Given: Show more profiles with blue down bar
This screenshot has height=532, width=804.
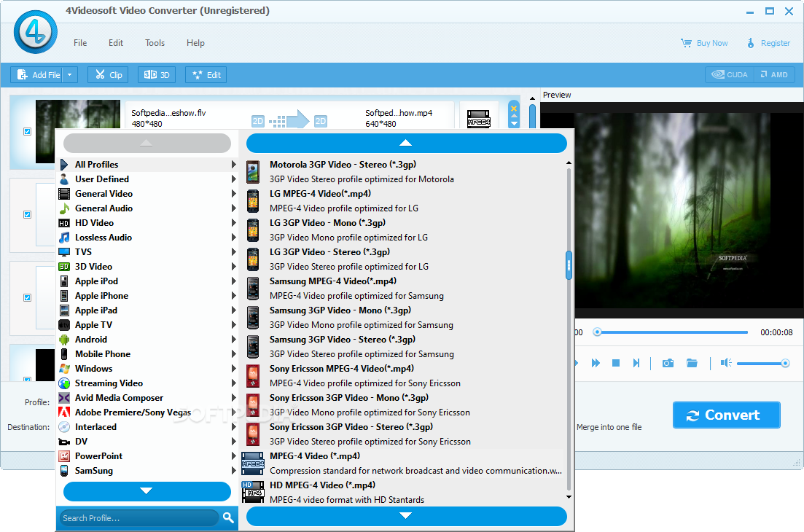Looking at the screenshot, I should click(x=406, y=516).
